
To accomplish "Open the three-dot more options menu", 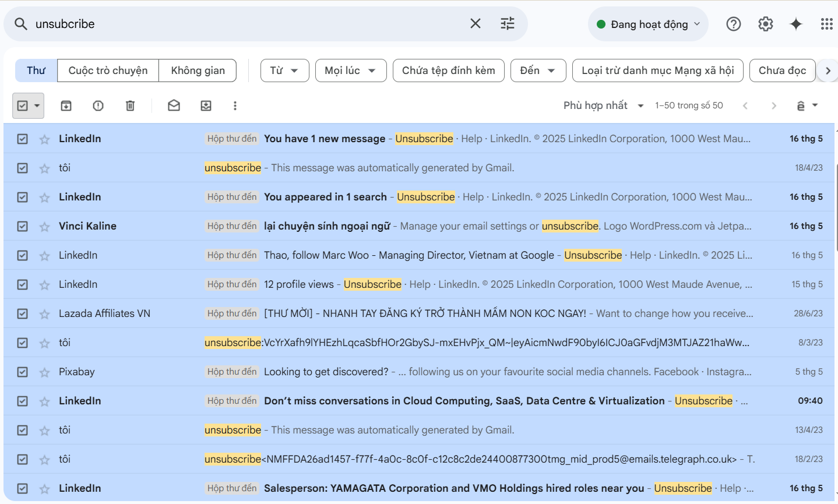I will click(235, 105).
